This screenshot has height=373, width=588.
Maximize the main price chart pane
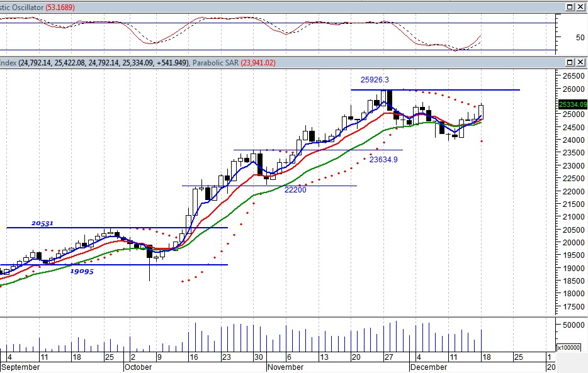[x=570, y=63]
